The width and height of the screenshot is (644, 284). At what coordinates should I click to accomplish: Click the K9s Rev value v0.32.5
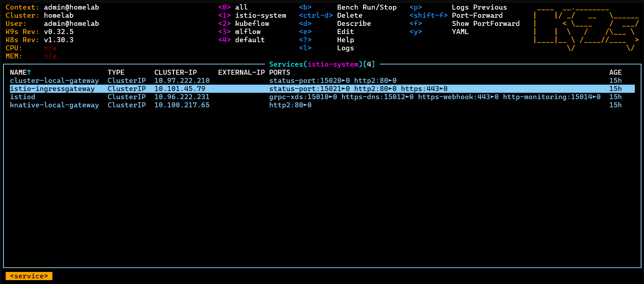[59, 32]
